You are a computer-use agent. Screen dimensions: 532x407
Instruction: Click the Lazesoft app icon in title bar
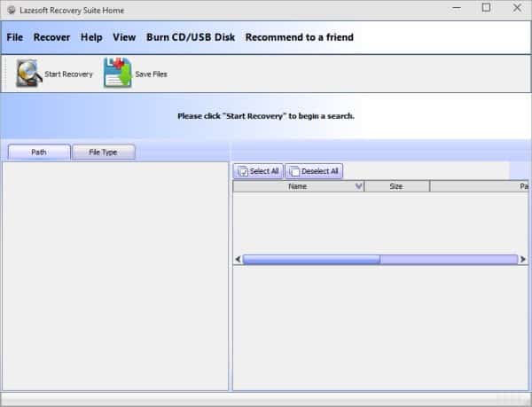coord(12,10)
